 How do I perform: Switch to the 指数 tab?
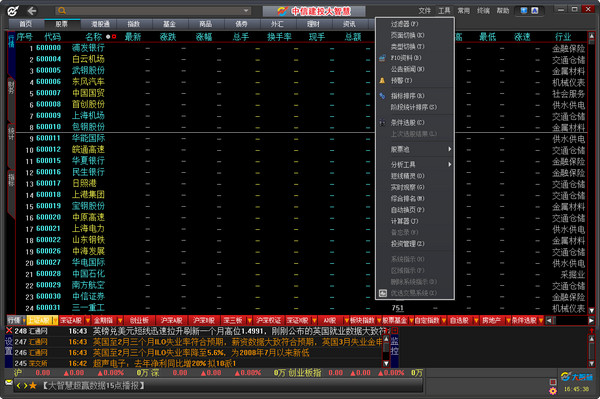134,24
